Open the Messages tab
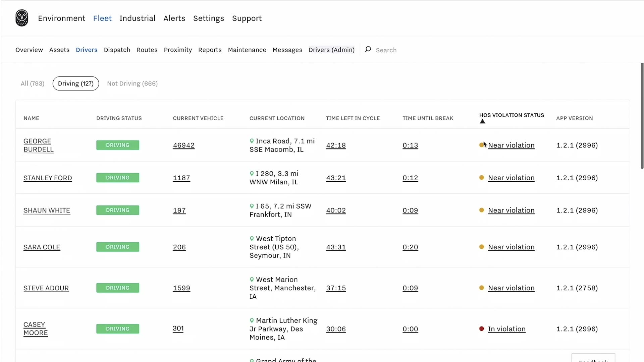This screenshot has height=362, width=644. pos(287,50)
